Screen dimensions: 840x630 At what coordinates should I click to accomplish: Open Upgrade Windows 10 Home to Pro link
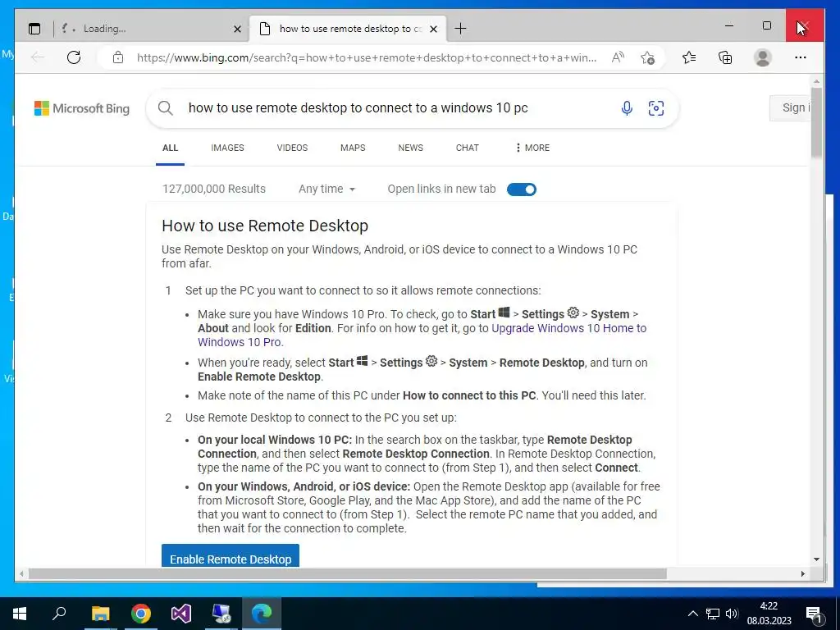[x=422, y=335]
